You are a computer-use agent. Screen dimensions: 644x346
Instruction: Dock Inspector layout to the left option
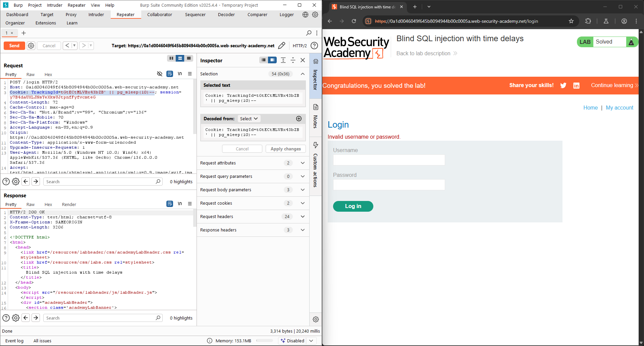(264, 60)
